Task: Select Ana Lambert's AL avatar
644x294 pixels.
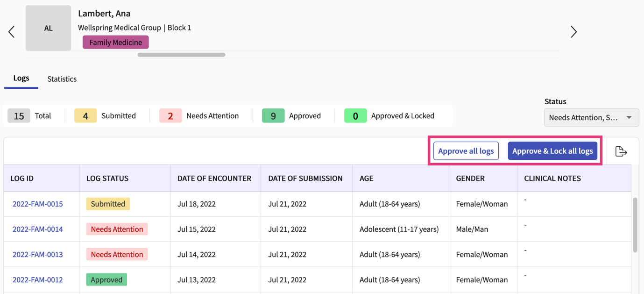Action: click(48, 28)
